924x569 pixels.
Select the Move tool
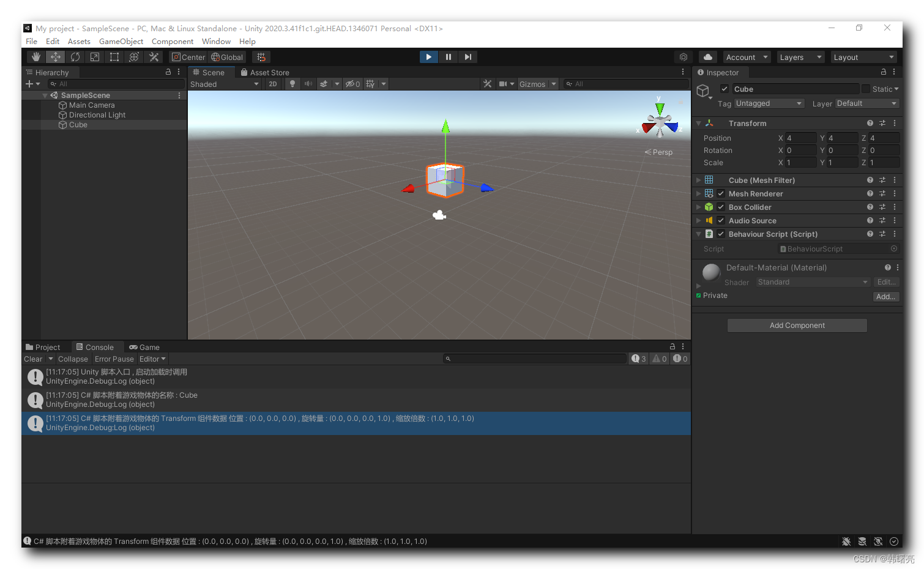coord(55,56)
